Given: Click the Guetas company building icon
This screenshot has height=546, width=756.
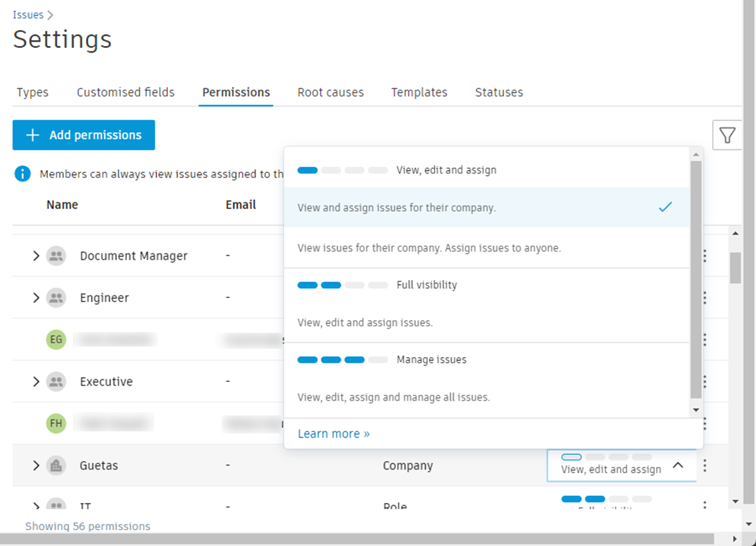Looking at the screenshot, I should pos(56,465).
